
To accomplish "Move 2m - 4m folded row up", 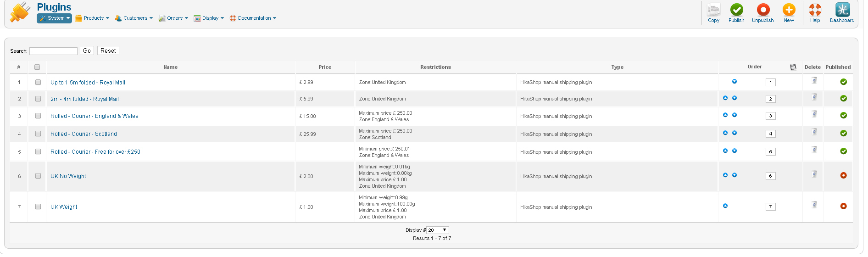I will click(725, 98).
